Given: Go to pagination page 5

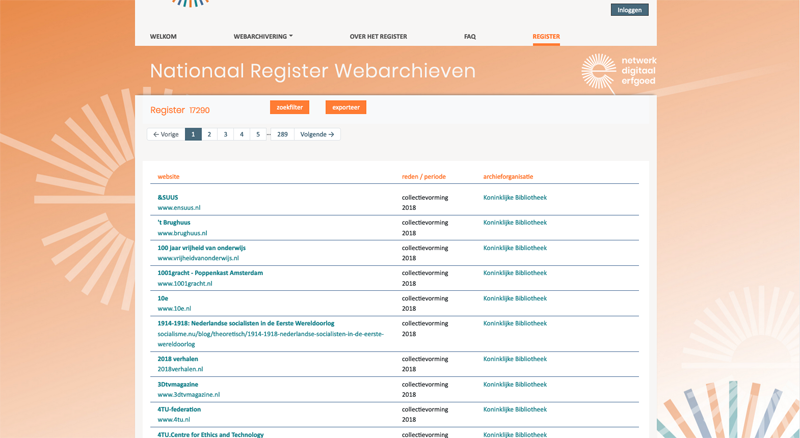Looking at the screenshot, I should (x=258, y=134).
